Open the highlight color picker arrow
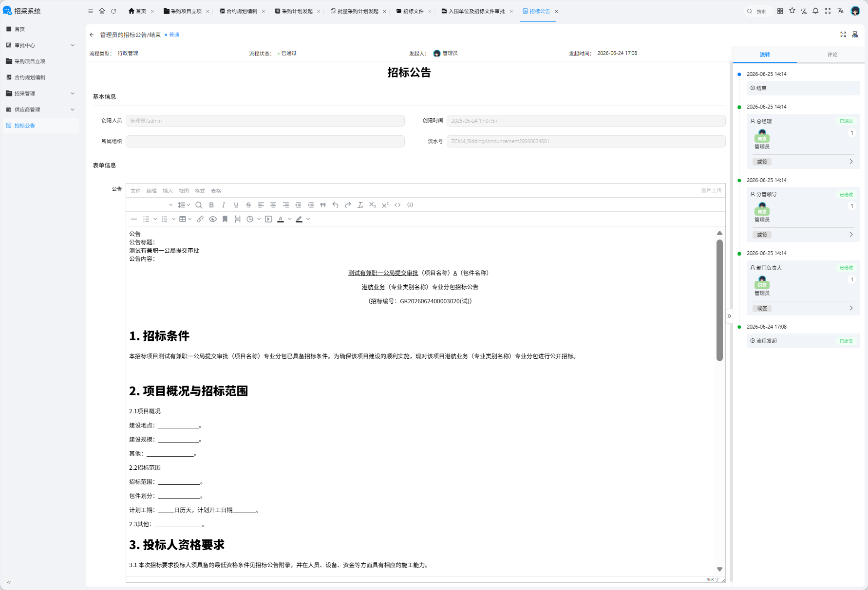868x590 pixels. (x=308, y=219)
